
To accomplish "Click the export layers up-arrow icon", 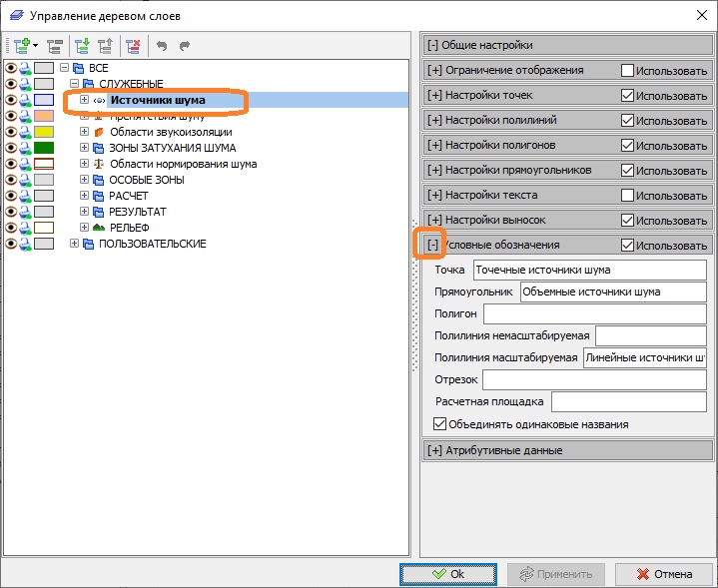I will 105,45.
